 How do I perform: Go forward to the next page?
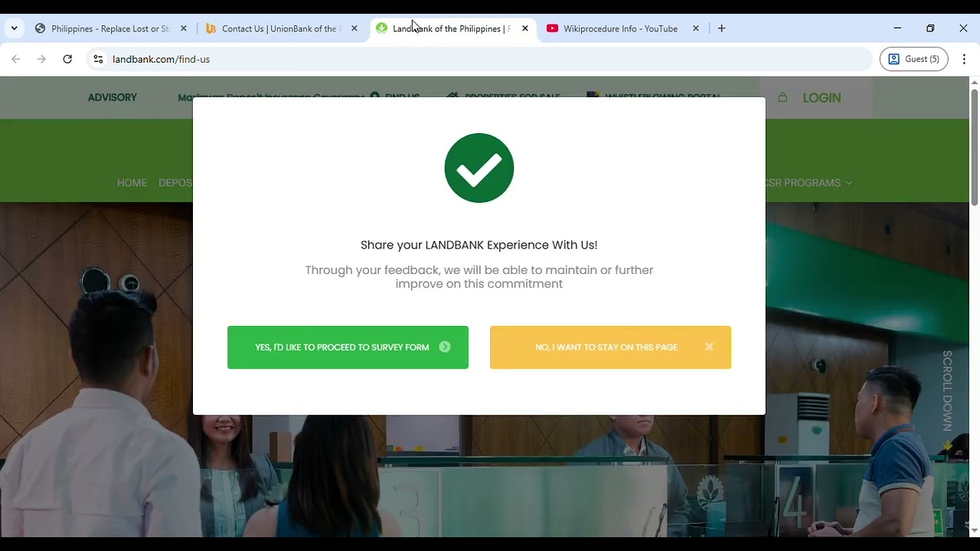coord(41,59)
